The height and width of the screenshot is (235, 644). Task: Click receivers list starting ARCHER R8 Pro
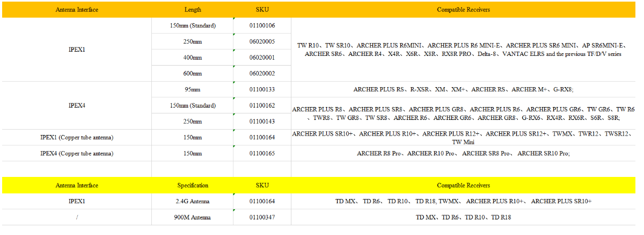[x=463, y=153]
